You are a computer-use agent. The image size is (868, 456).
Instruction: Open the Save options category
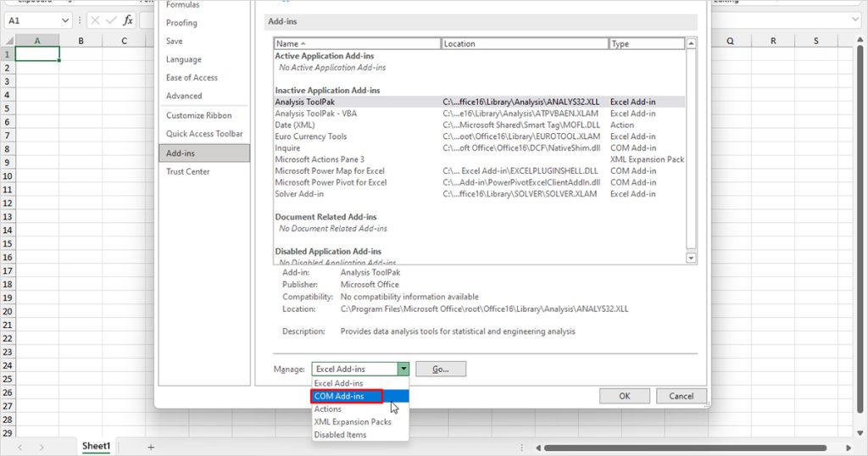(x=204, y=41)
